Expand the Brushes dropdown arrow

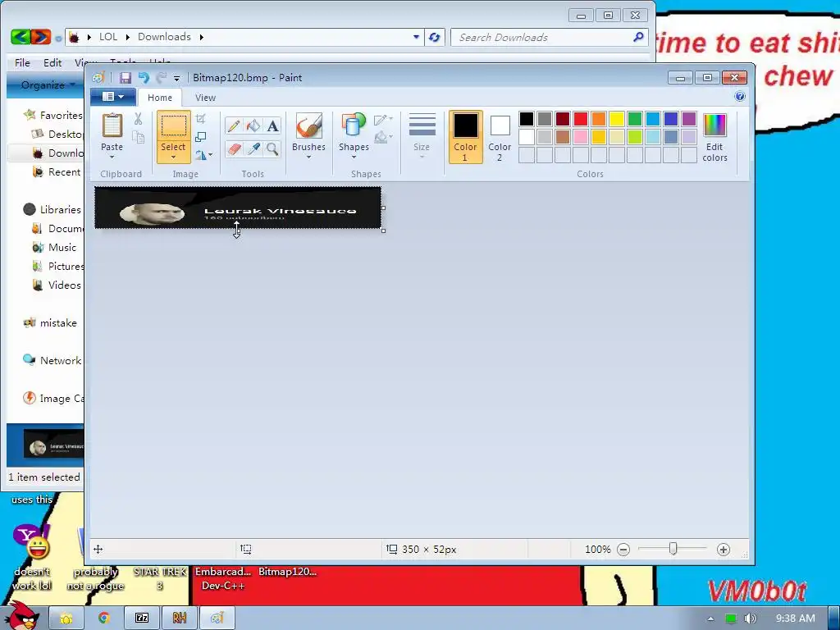[308, 157]
